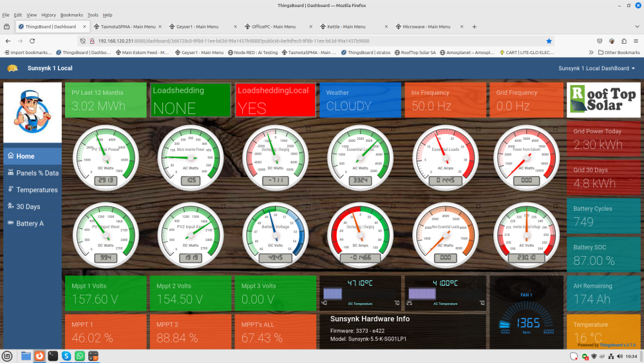
Task: Open the History menu
Action: click(48, 15)
